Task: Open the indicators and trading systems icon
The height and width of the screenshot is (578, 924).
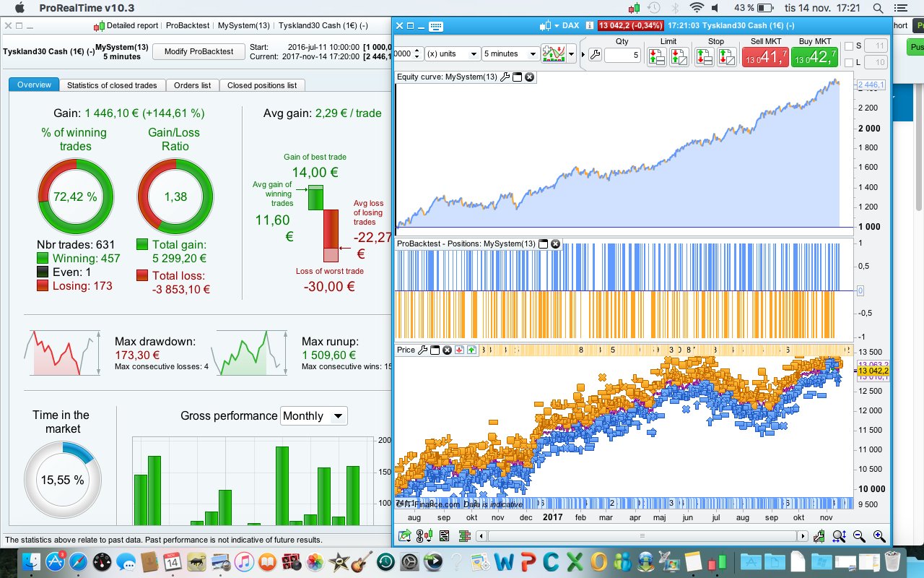Action: 554,54
